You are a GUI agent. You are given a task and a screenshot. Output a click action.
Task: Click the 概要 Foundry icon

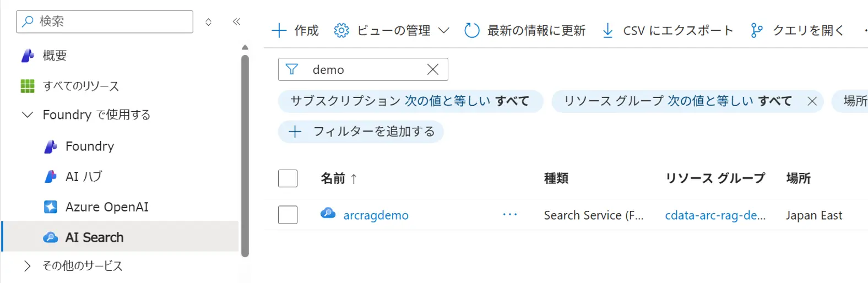pyautogui.click(x=28, y=56)
